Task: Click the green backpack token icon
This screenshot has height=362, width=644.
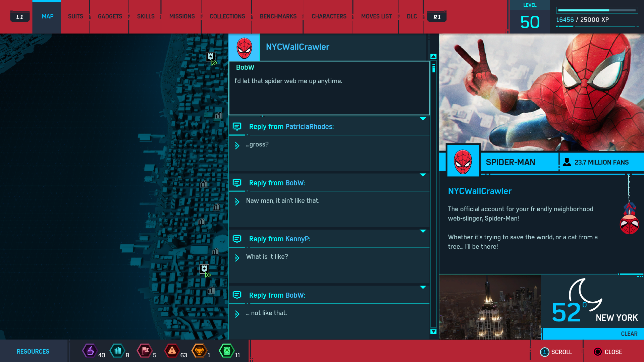Action: [x=226, y=351]
